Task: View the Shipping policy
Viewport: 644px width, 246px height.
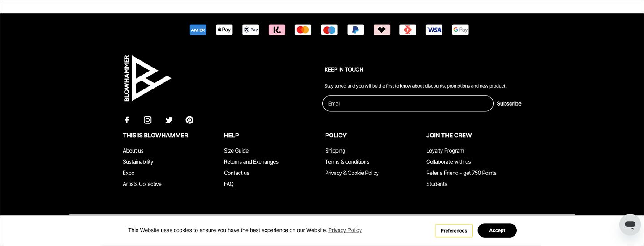Action: click(x=335, y=151)
